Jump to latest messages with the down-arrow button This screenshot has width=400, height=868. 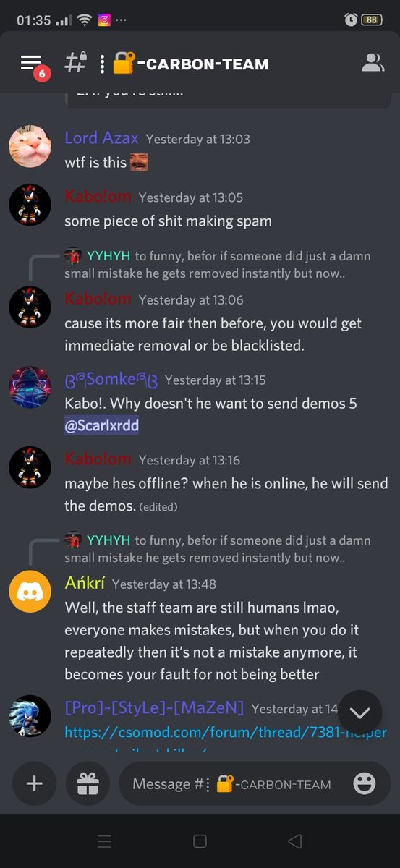click(x=359, y=712)
